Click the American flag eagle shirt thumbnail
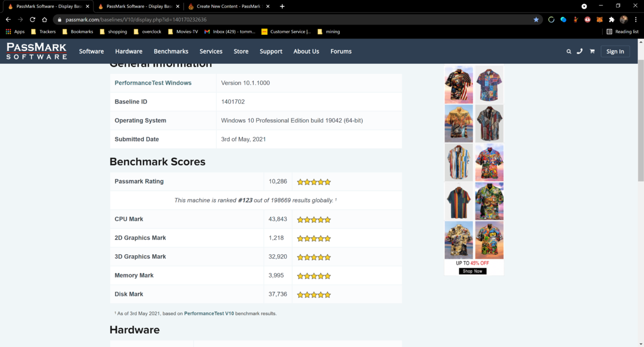 click(459, 85)
